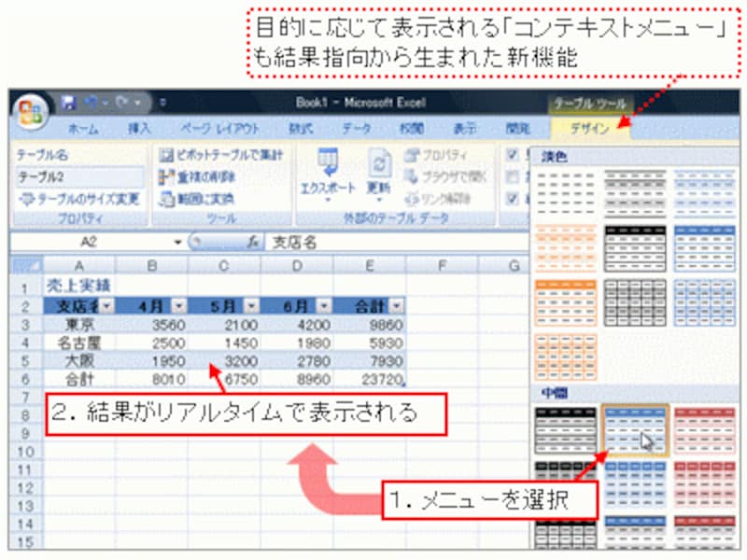The width and height of the screenshot is (747, 560).
Task: Select row header 10
Action: [26, 452]
